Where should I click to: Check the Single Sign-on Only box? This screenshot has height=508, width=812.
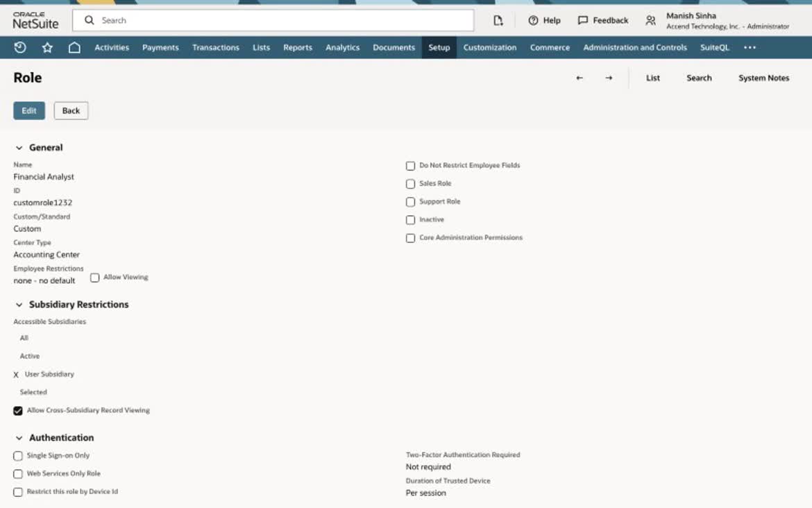point(18,456)
